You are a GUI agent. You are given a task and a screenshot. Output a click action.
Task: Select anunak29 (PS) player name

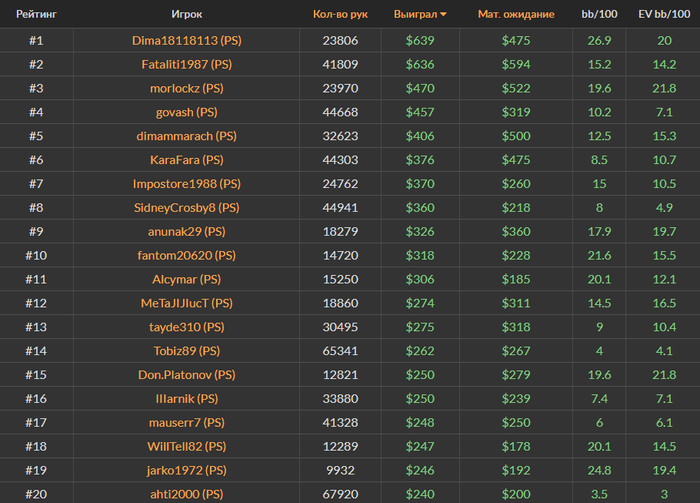tap(187, 232)
